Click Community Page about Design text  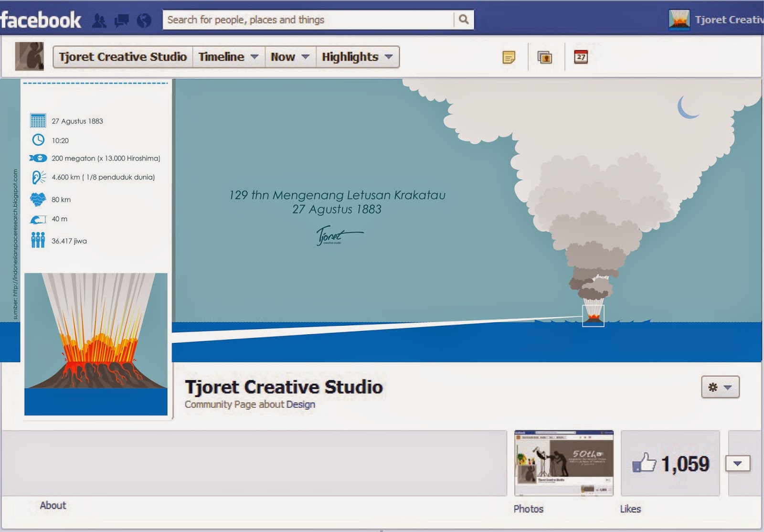pyautogui.click(x=250, y=404)
